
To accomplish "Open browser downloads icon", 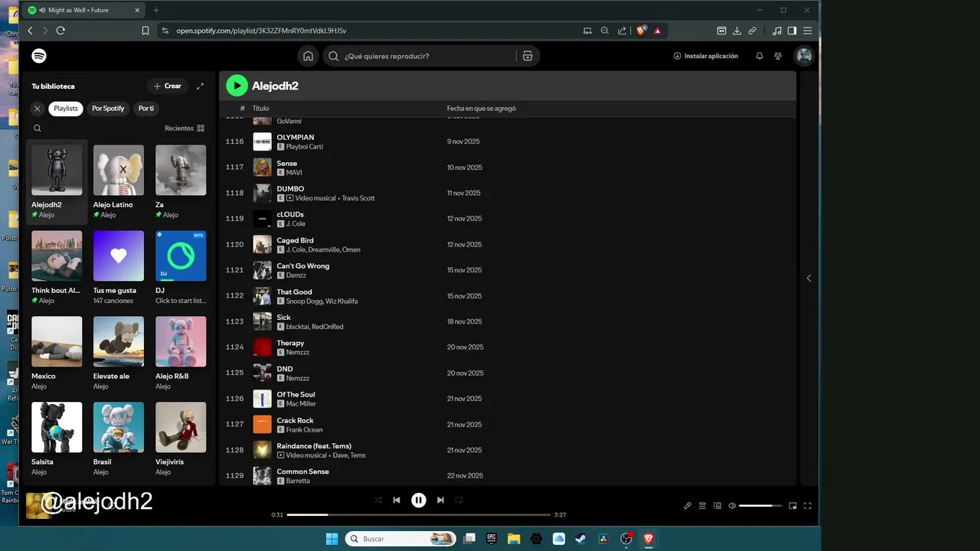I will [737, 31].
